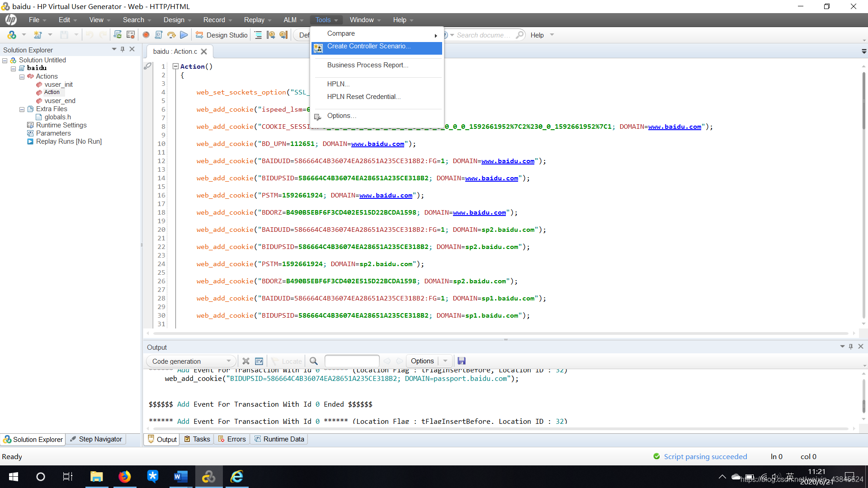
Task: Click the Compile script icon
Action: tap(159, 35)
